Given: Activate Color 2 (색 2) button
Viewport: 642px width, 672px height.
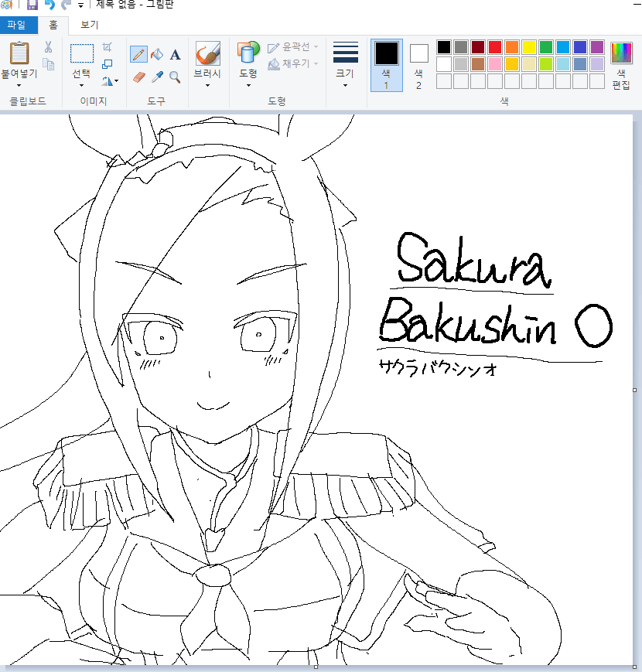Looking at the screenshot, I should (x=418, y=65).
